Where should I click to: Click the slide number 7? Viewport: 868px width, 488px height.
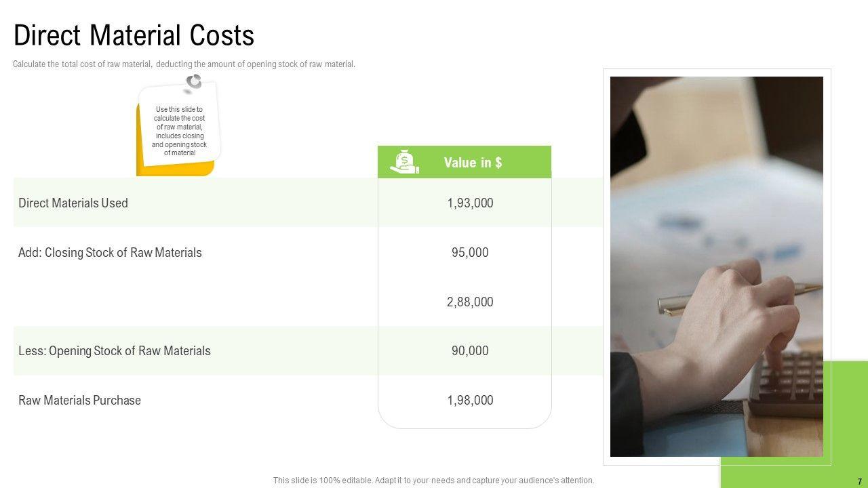(860, 481)
